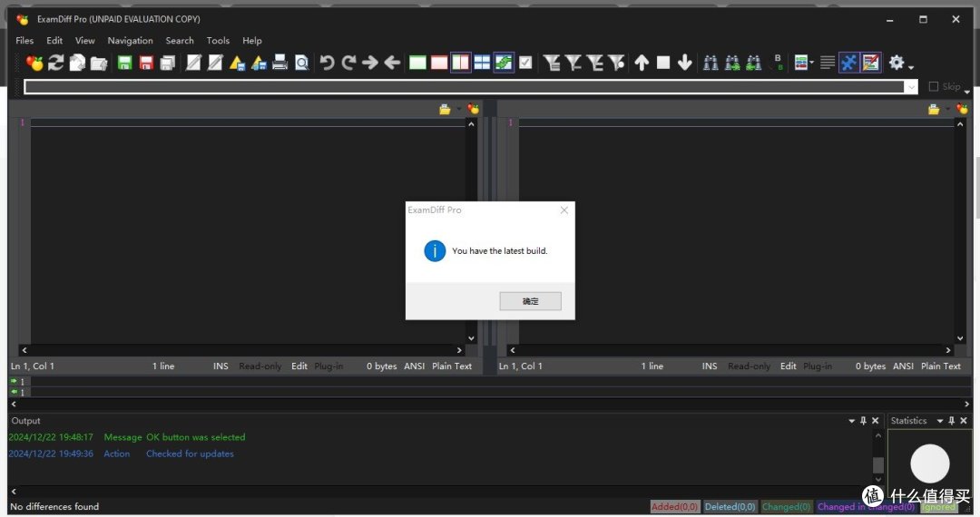Click the 'Checked for updates' log entry
This screenshot has height=517, width=980.
click(x=190, y=454)
